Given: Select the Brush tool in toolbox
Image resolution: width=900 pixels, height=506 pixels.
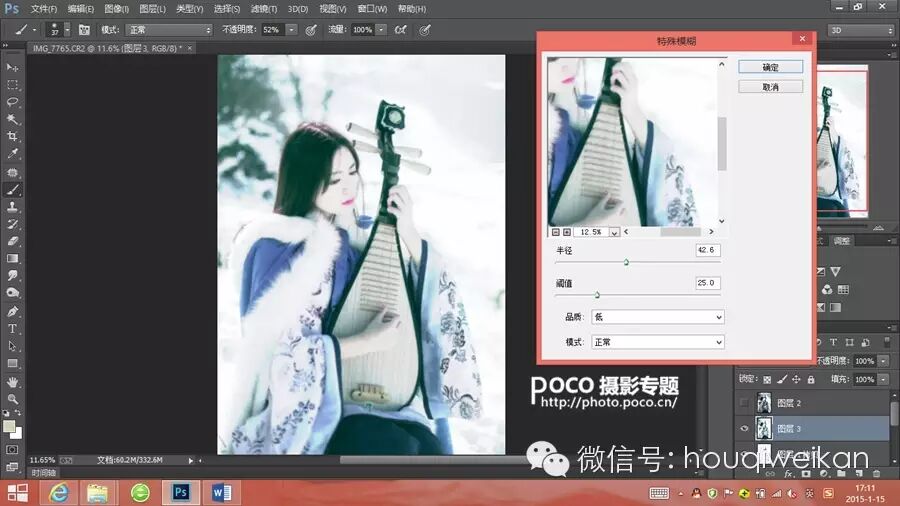Looking at the screenshot, I should tap(12, 190).
